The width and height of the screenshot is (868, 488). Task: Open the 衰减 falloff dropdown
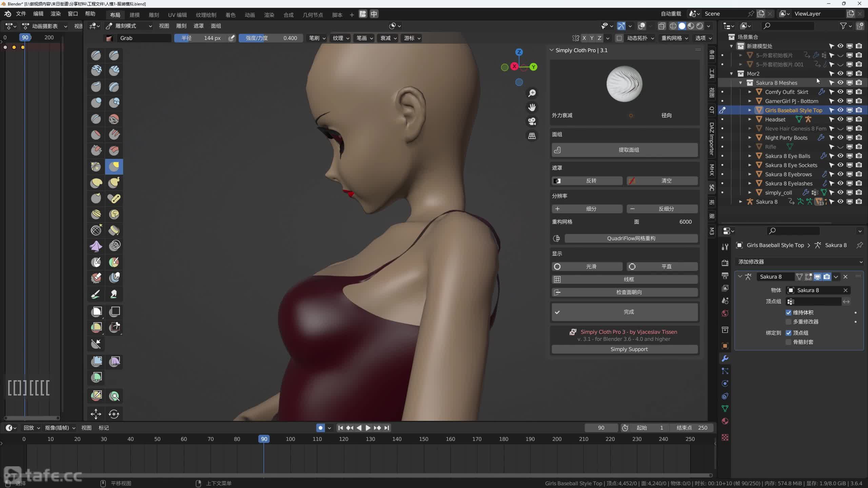[388, 38]
